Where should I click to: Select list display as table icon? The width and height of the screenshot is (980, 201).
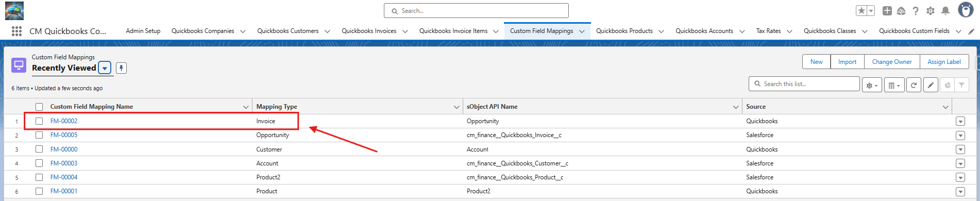point(894,86)
